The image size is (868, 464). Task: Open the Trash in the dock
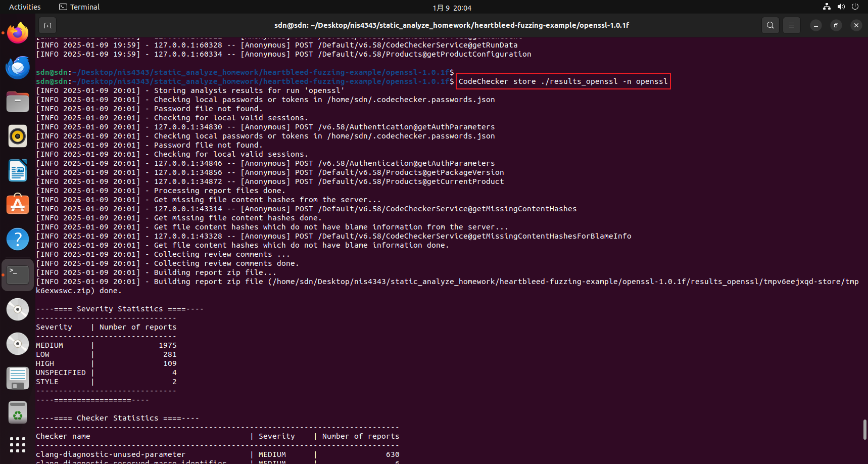pos(18,412)
